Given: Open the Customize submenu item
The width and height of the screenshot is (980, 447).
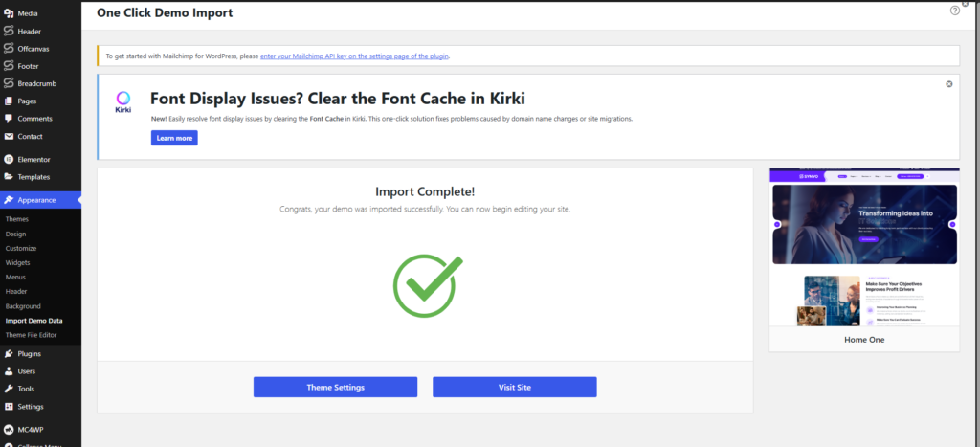Looking at the screenshot, I should 21,248.
